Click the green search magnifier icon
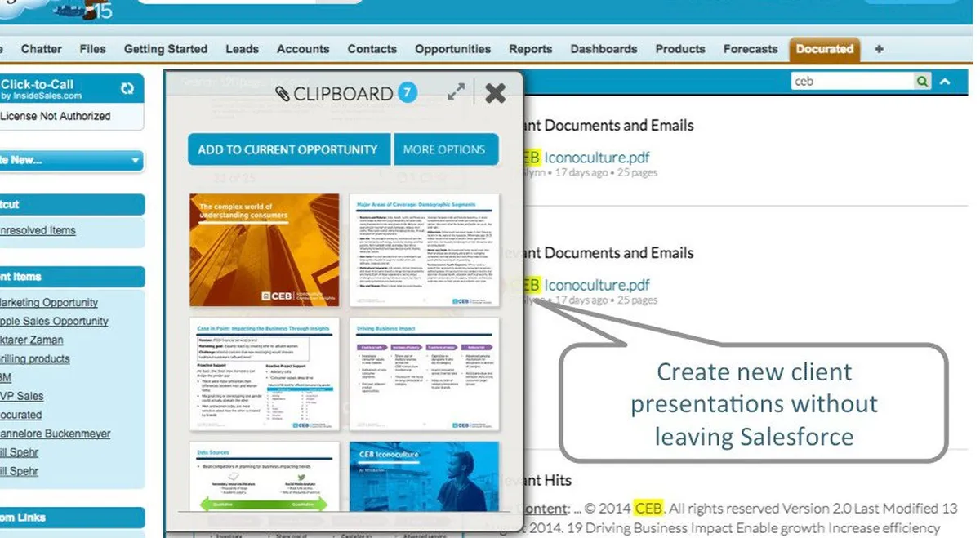 (923, 81)
